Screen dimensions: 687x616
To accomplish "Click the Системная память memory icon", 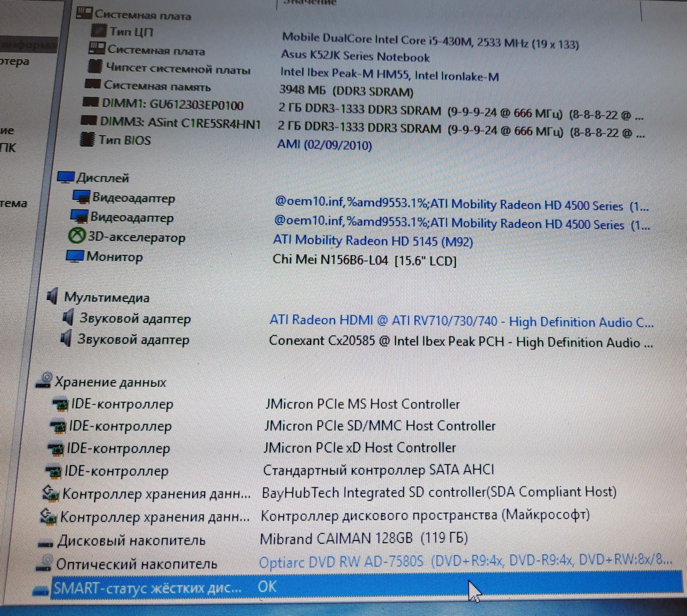I will 93,84.
